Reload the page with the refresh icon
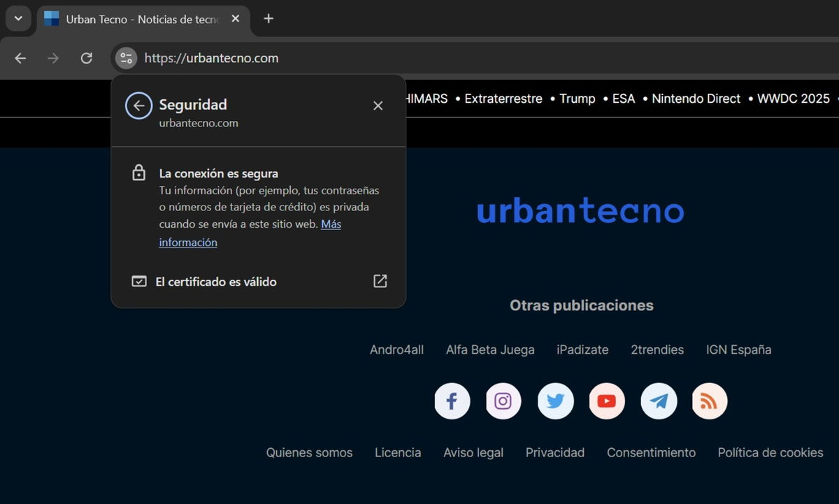The image size is (839, 504). point(87,58)
